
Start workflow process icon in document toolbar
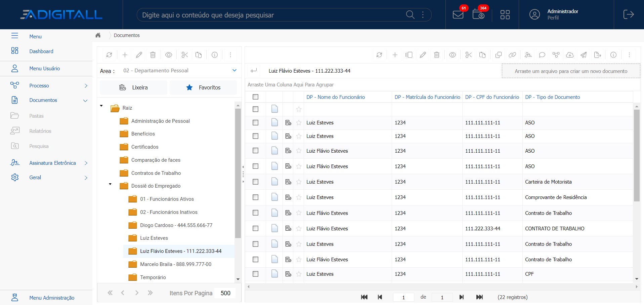coord(556,55)
